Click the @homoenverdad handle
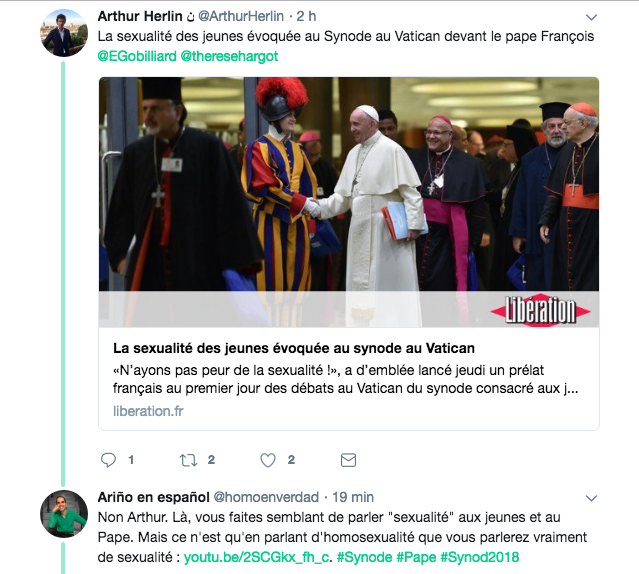 [266, 497]
